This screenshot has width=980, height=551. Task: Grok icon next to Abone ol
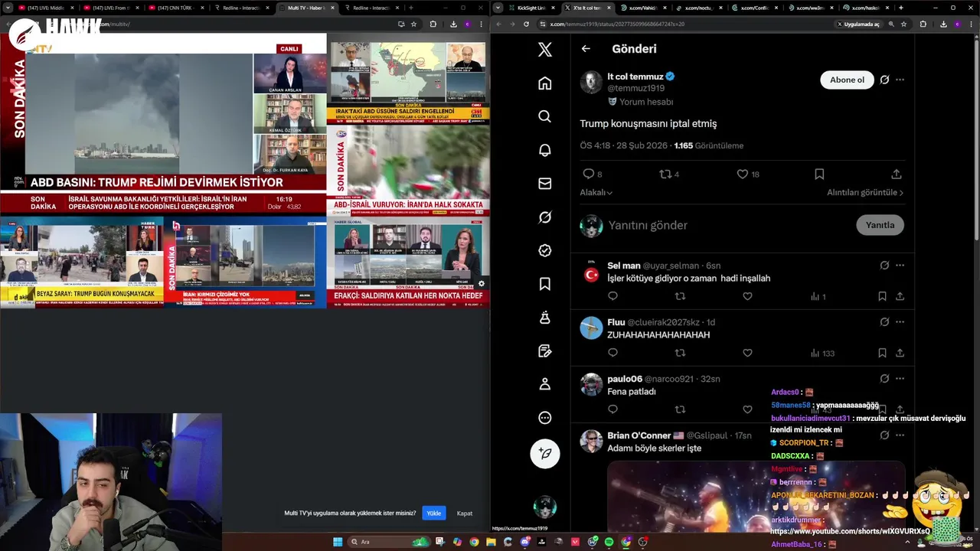pos(884,80)
